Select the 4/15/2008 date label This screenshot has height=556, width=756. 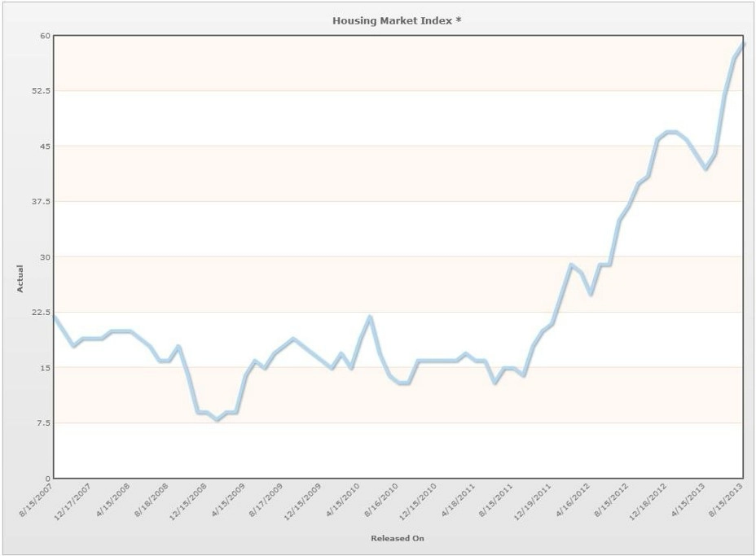tap(112, 501)
